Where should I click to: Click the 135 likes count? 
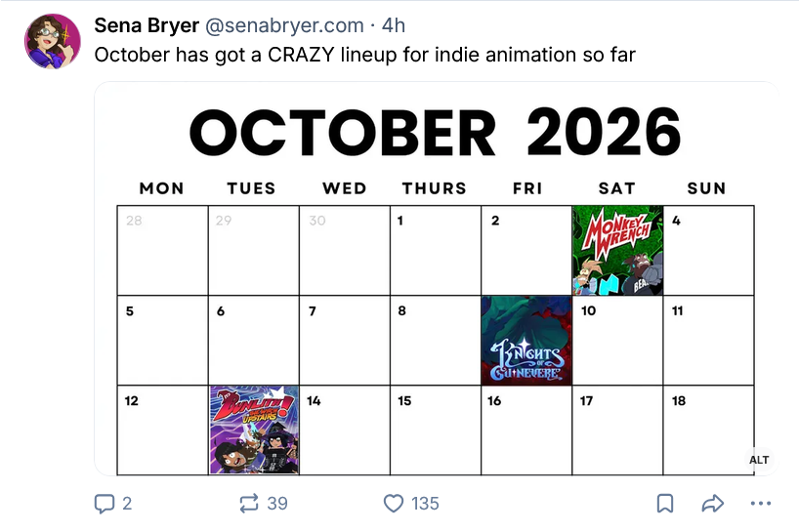point(425,504)
